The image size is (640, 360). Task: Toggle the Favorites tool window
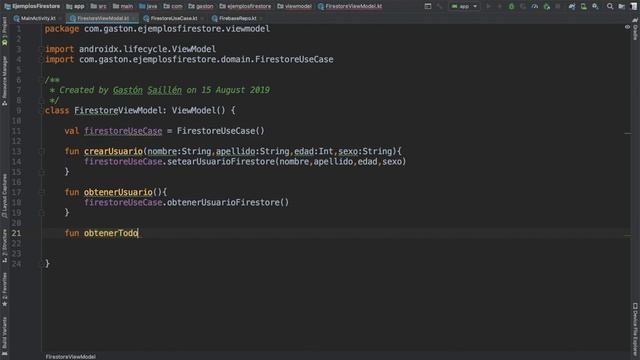coord(4,290)
